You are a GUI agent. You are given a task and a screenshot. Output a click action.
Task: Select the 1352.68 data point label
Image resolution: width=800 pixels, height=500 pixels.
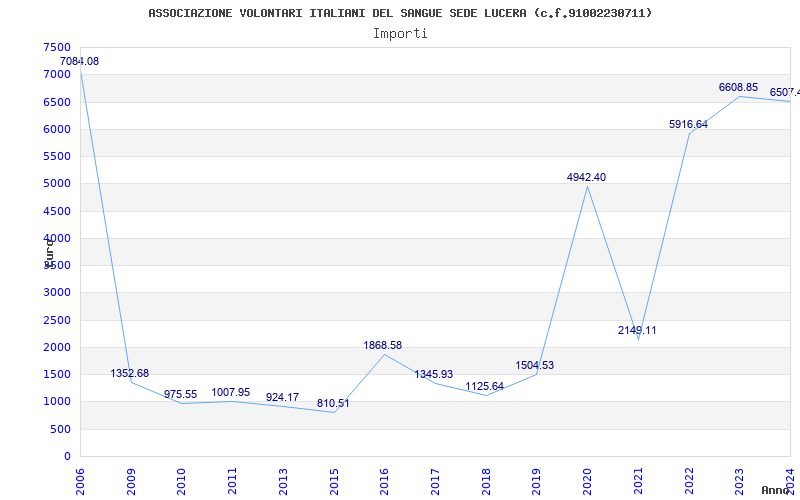tap(130, 374)
